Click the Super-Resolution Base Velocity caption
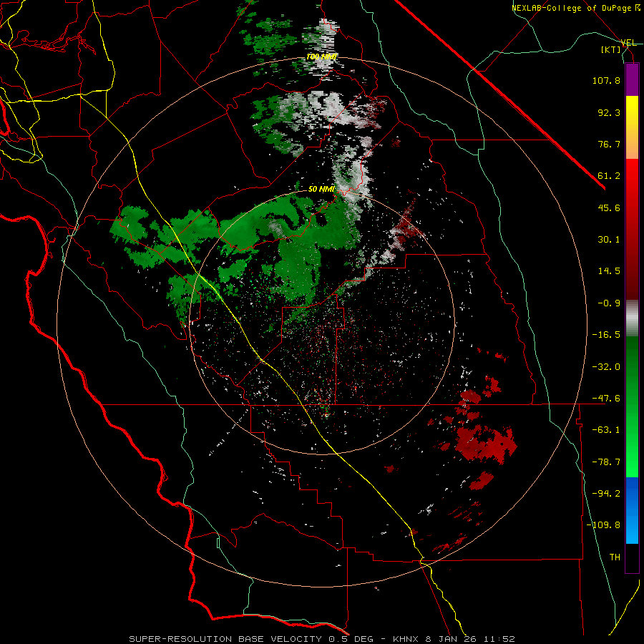 321,639
